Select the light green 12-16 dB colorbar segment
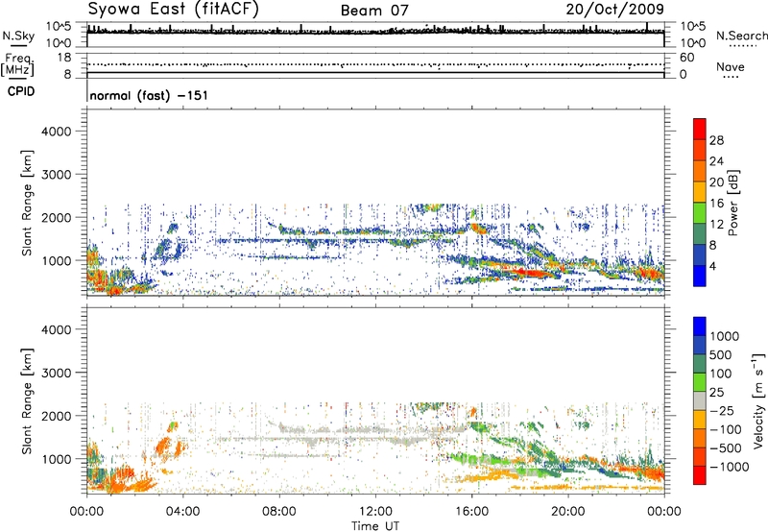The image size is (768, 532). pyautogui.click(x=700, y=213)
